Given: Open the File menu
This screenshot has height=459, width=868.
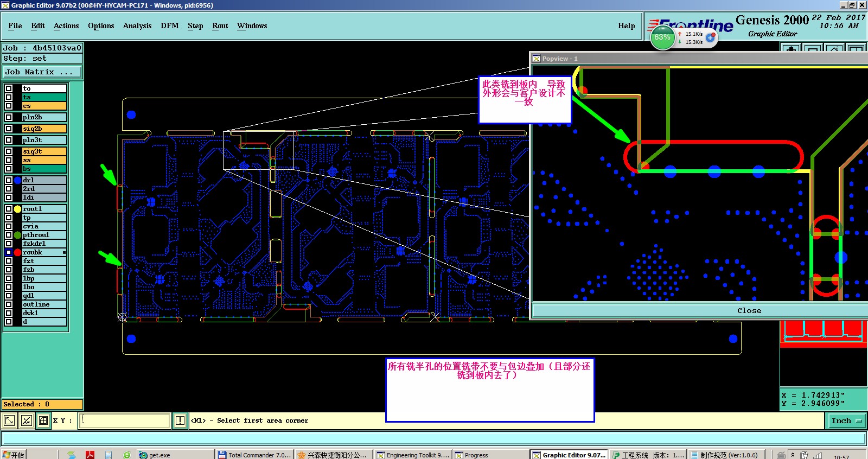Looking at the screenshot, I should [x=15, y=25].
